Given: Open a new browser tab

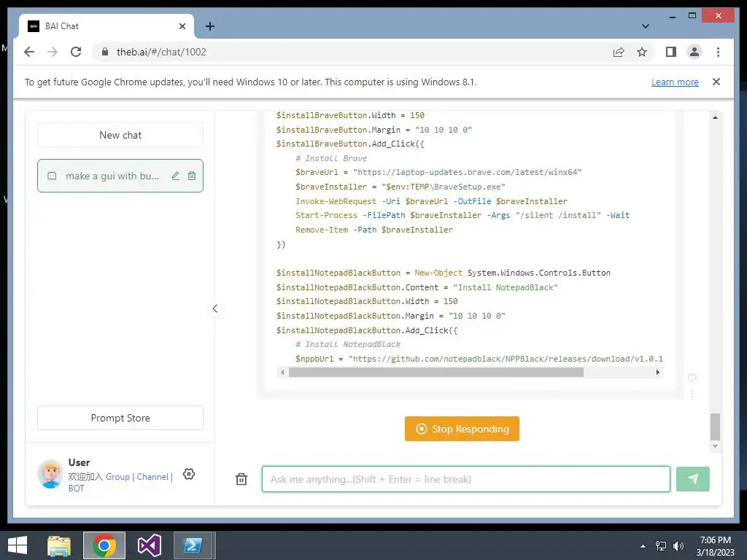Looking at the screenshot, I should coord(209,26).
